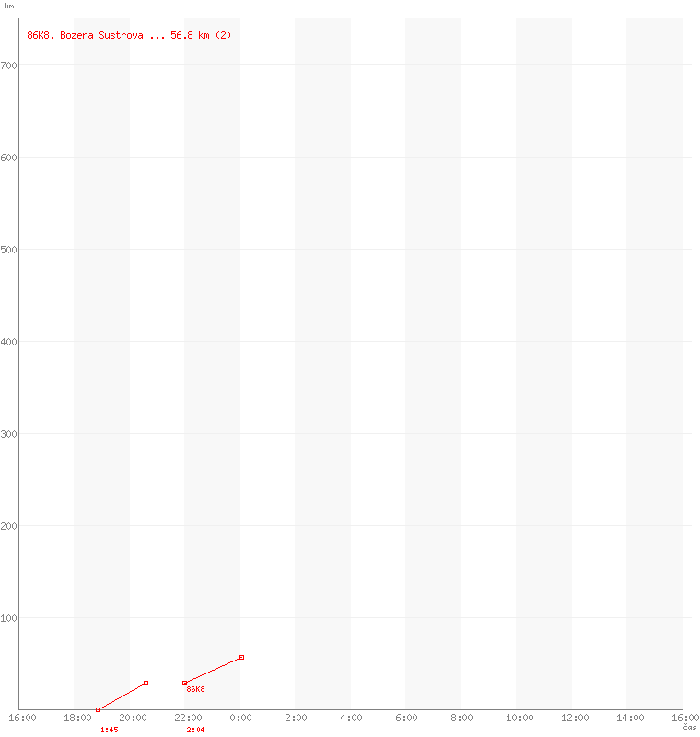Click the 100 km axis tick label

10,617
